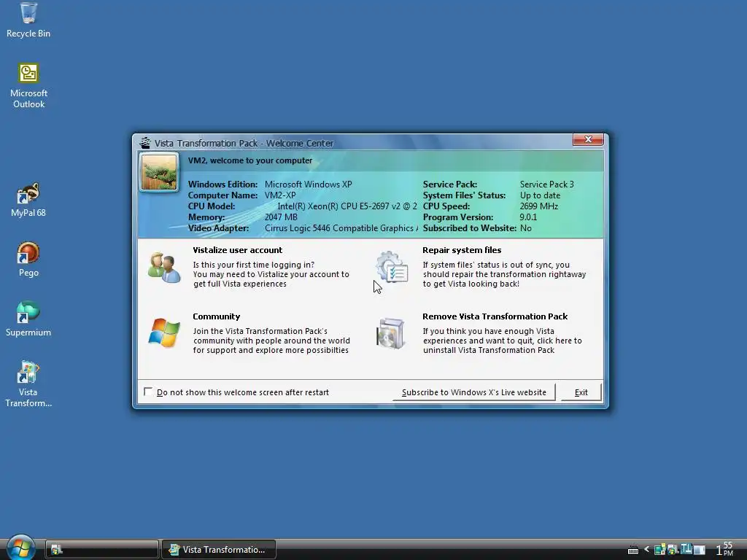This screenshot has width=747, height=560.
Task: Click Subscribe to Windows X's Live website
Action: tap(474, 392)
